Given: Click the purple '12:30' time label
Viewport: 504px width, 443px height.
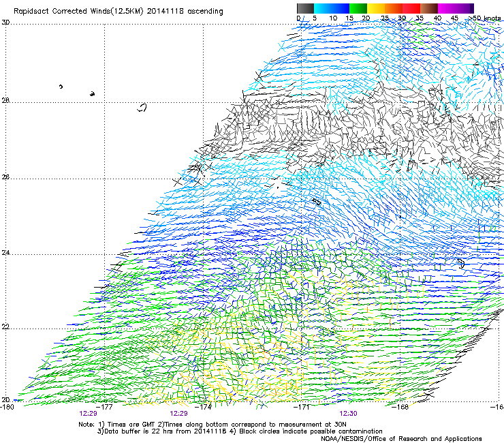Looking at the screenshot, I should (348, 414).
